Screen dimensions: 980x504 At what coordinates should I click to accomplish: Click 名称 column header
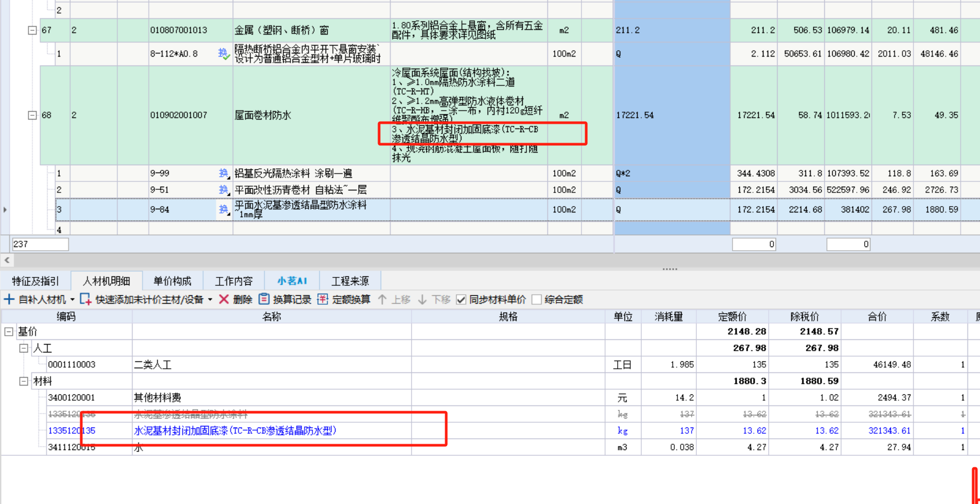[x=272, y=316]
